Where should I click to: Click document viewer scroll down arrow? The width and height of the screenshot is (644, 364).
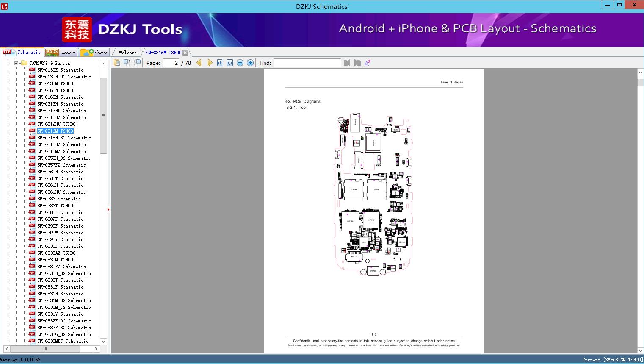641,350
